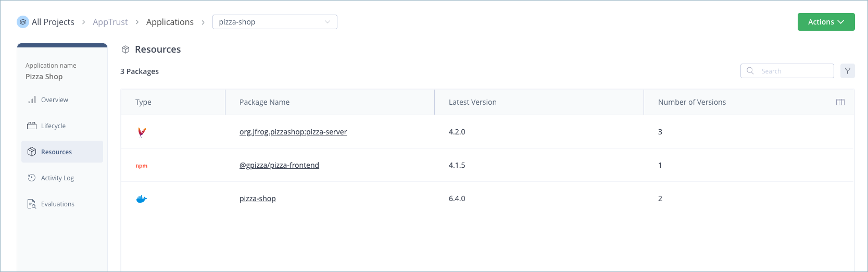Navigate to All Projects breadcrumb
Viewport: 868px width, 272px height.
coord(53,22)
